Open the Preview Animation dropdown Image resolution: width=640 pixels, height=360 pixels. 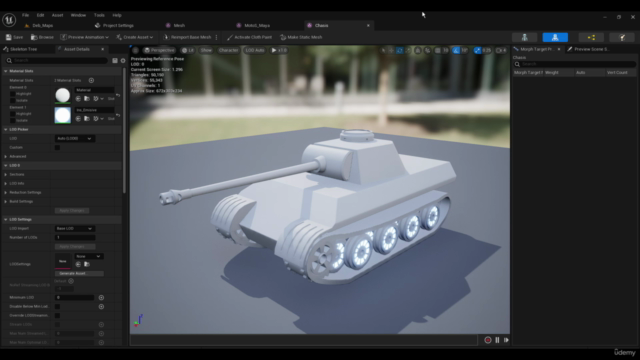84,37
